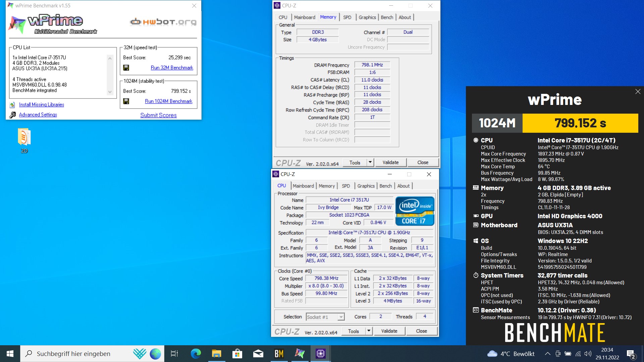Open volume control in system tray
This screenshot has height=362, width=644.
click(588, 354)
